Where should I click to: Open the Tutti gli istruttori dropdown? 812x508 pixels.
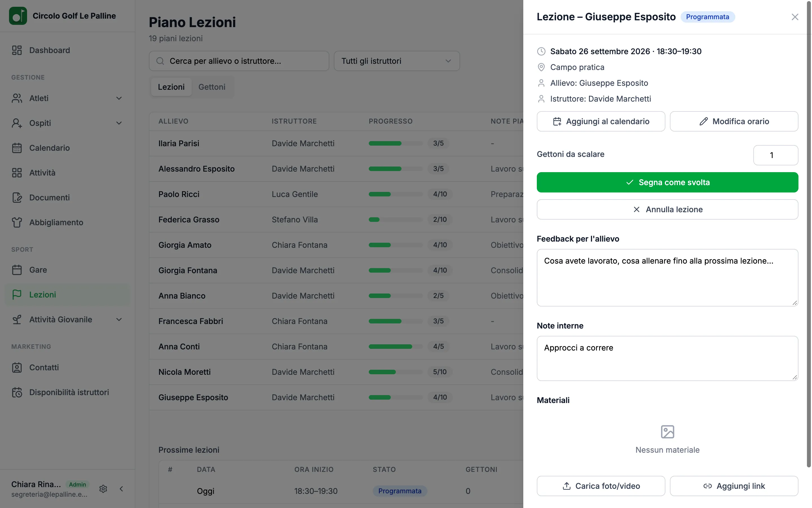click(x=397, y=61)
